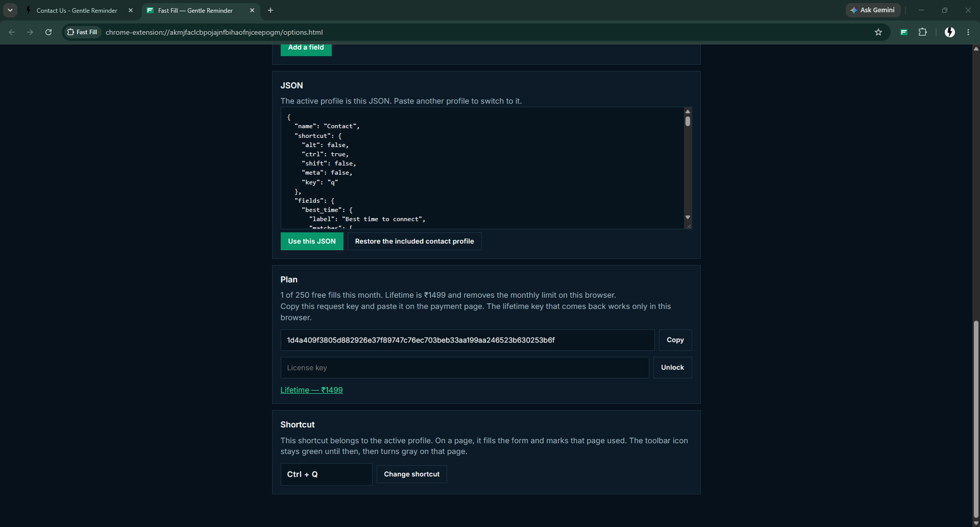Image resolution: width=980 pixels, height=527 pixels.
Task: Click Use this JSON button
Action: point(312,241)
